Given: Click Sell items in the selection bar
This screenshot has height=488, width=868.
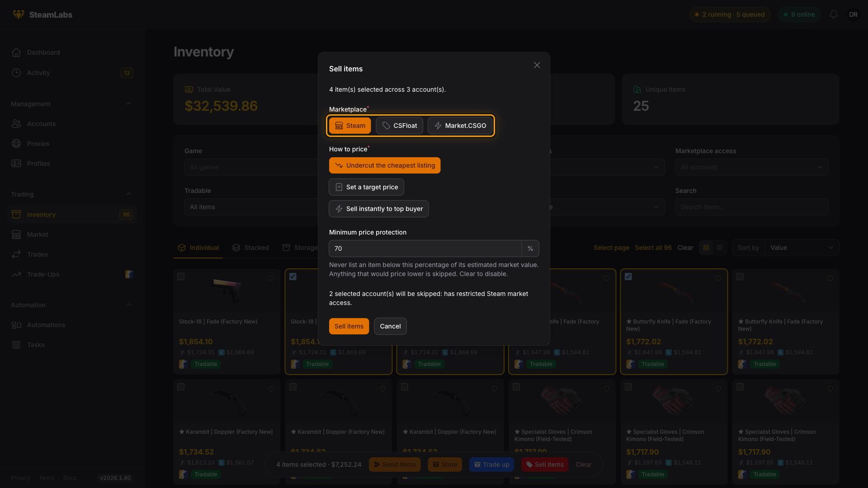Looking at the screenshot, I should pyautogui.click(x=545, y=465).
